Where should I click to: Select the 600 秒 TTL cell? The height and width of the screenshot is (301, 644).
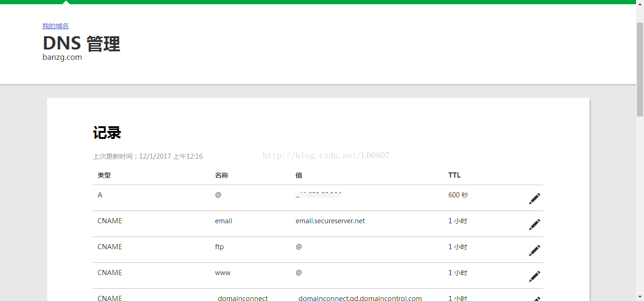point(458,195)
